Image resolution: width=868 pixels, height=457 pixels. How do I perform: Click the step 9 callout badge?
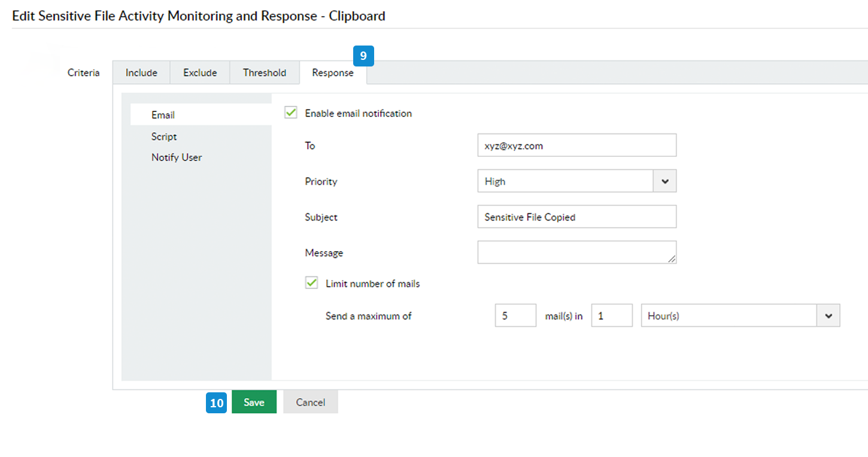(x=363, y=56)
